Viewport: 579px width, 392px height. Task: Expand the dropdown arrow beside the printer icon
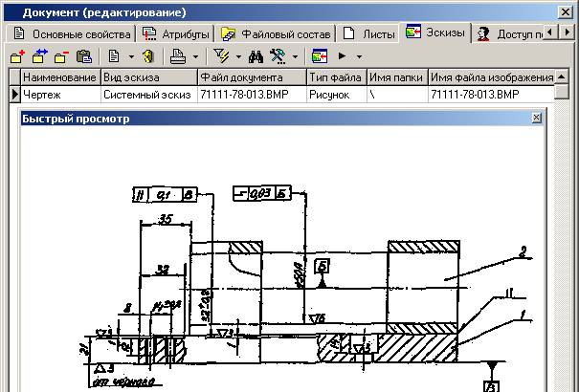coord(195,56)
